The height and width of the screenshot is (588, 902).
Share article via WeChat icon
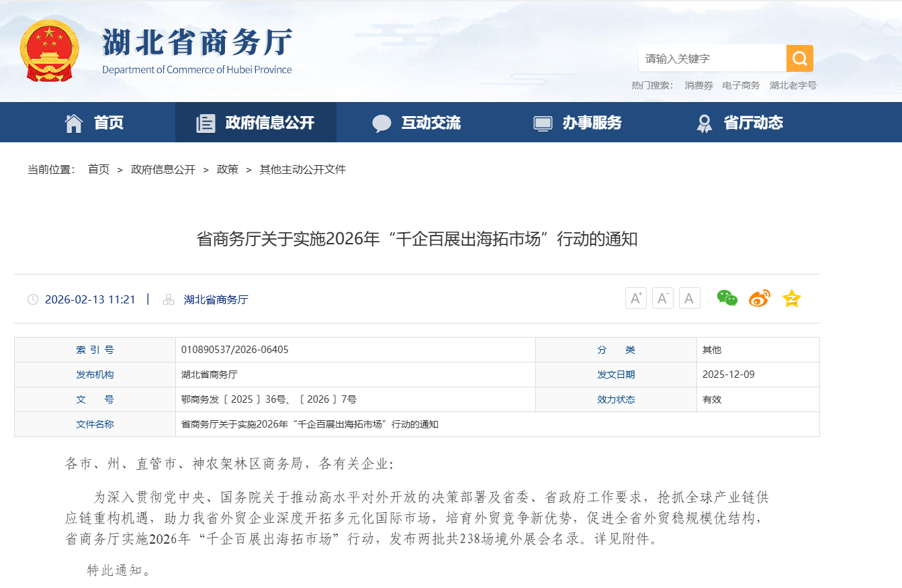727,298
